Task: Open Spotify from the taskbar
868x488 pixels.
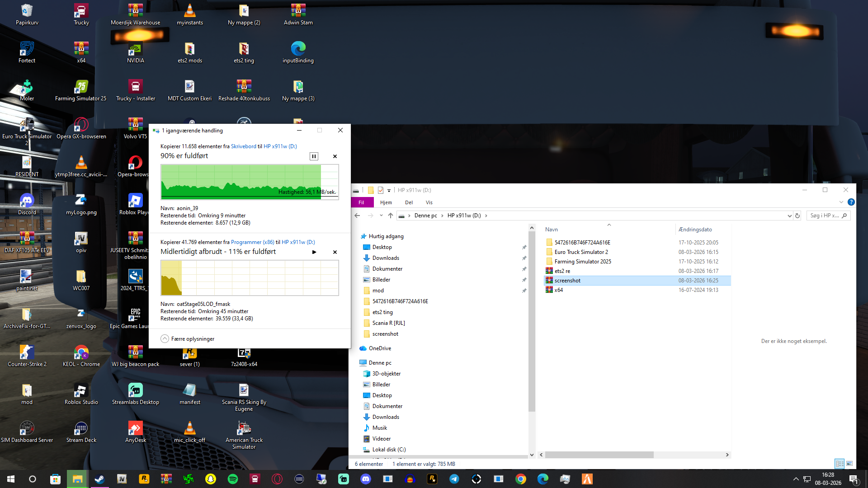Action: (233, 479)
